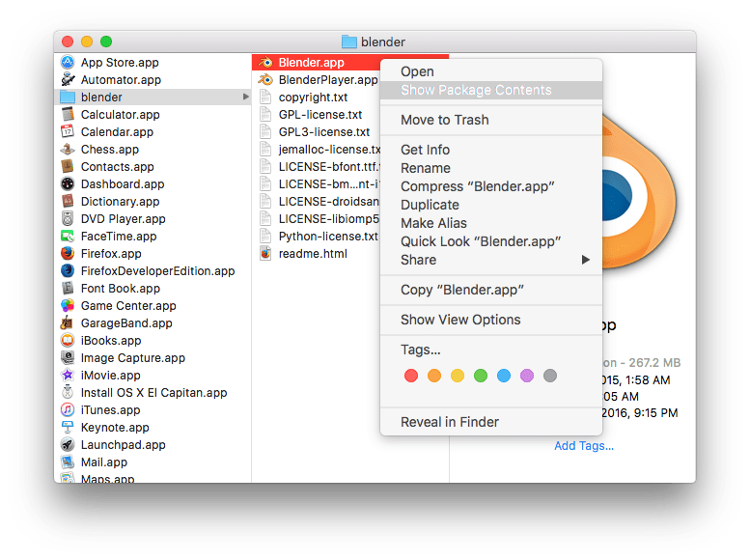Apply the orange tag color

(x=433, y=376)
